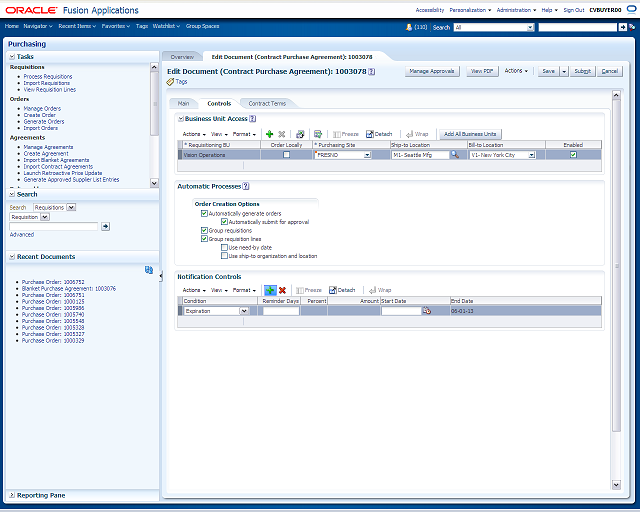Uncheck Group requisitions
This screenshot has width=640, height=512.
(204, 231)
